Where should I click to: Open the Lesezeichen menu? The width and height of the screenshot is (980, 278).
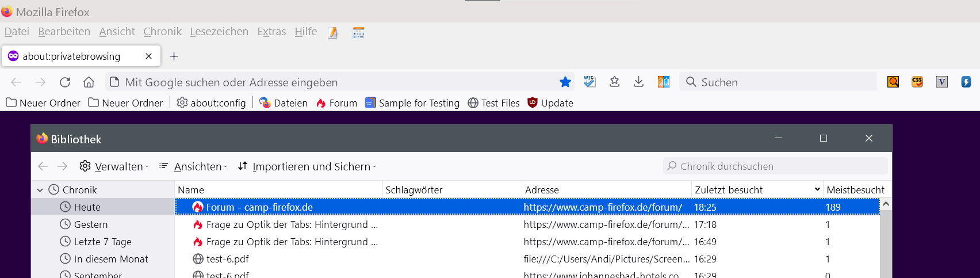219,32
